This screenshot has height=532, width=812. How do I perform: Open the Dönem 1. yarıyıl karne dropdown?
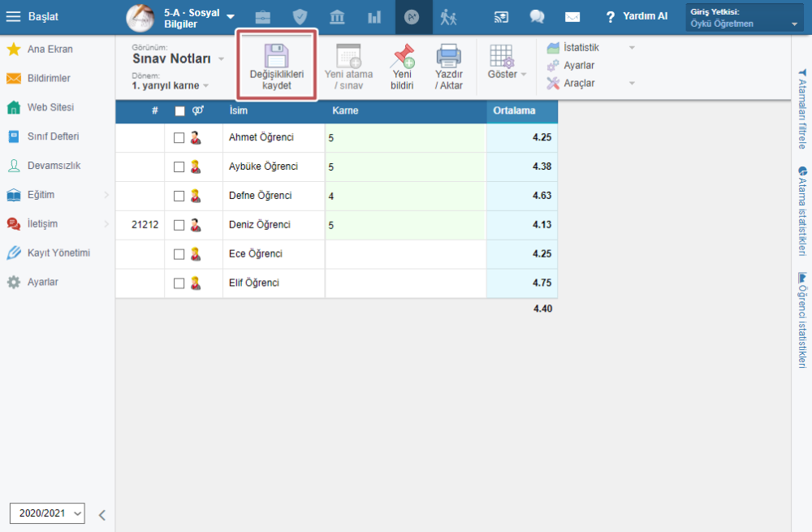click(x=170, y=85)
